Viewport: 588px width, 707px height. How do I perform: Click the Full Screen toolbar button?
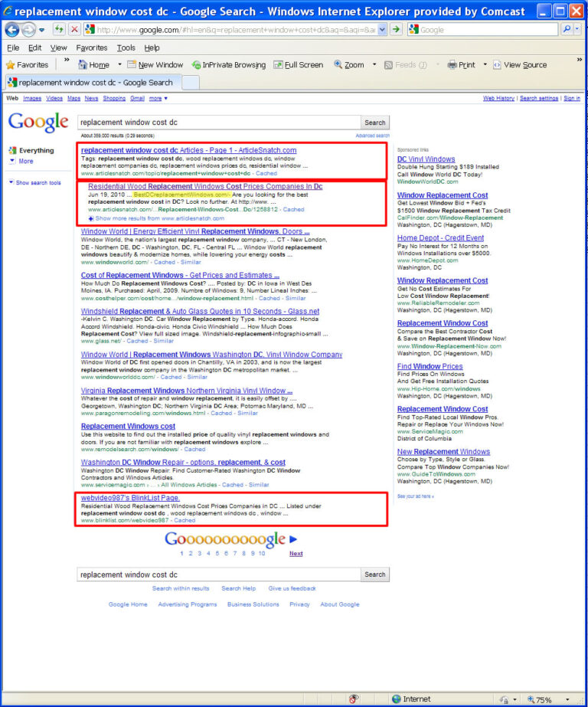[x=299, y=65]
